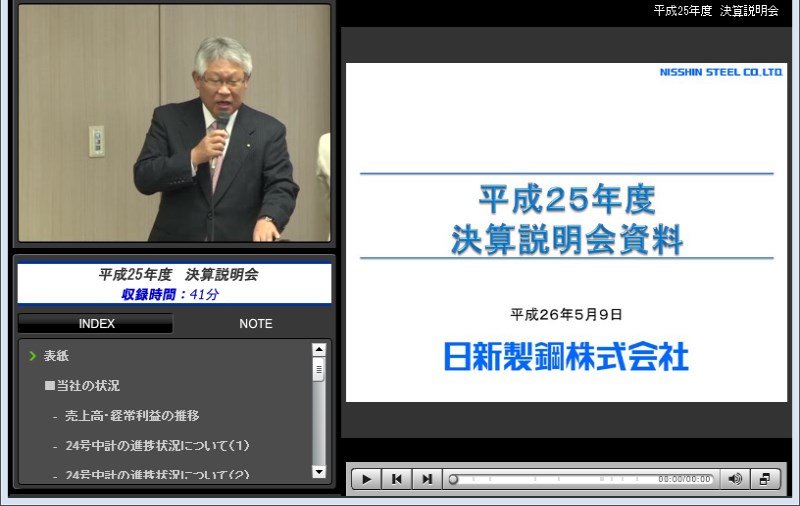Image resolution: width=800 pixels, height=506 pixels.
Task: Start playback with the play button
Action: coord(366,479)
